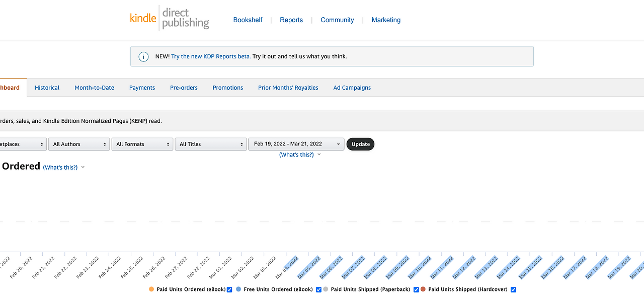Click the 'Mar 07, 2022' axis label
The height and width of the screenshot is (301, 644).
coord(353,268)
